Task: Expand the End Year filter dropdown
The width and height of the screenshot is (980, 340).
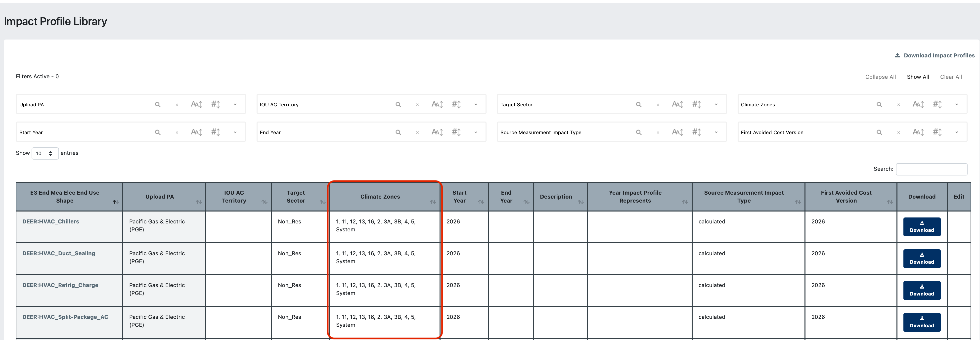Action: pos(476,132)
